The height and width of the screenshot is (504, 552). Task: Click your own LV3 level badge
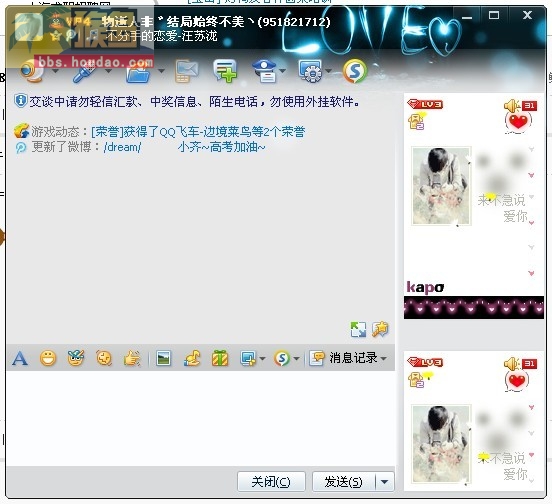point(425,362)
